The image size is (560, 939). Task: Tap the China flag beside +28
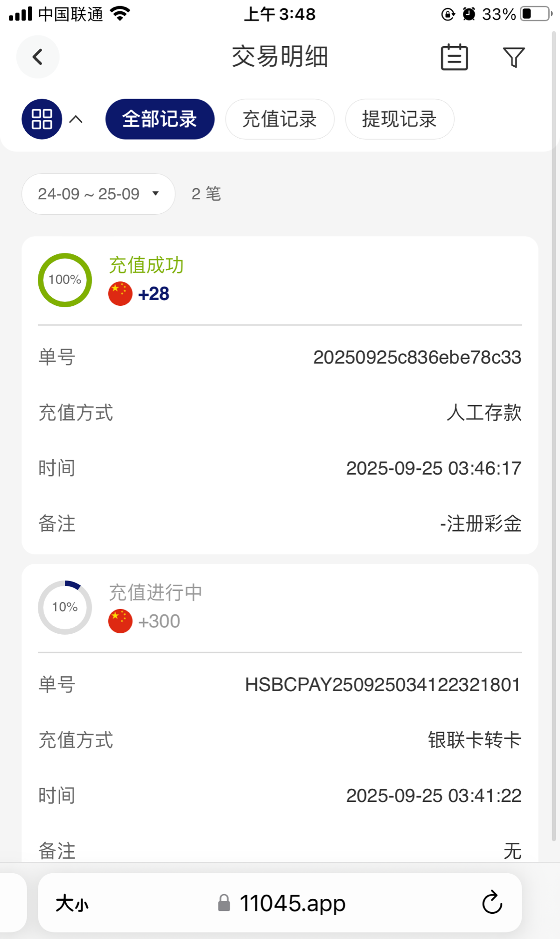(x=120, y=294)
